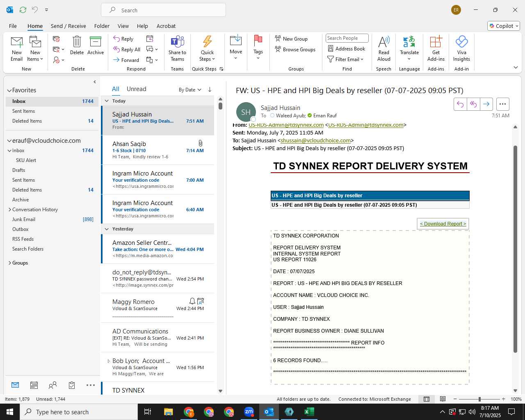Open Excel from the taskbar
This screenshot has height=420, width=525.
(309, 412)
